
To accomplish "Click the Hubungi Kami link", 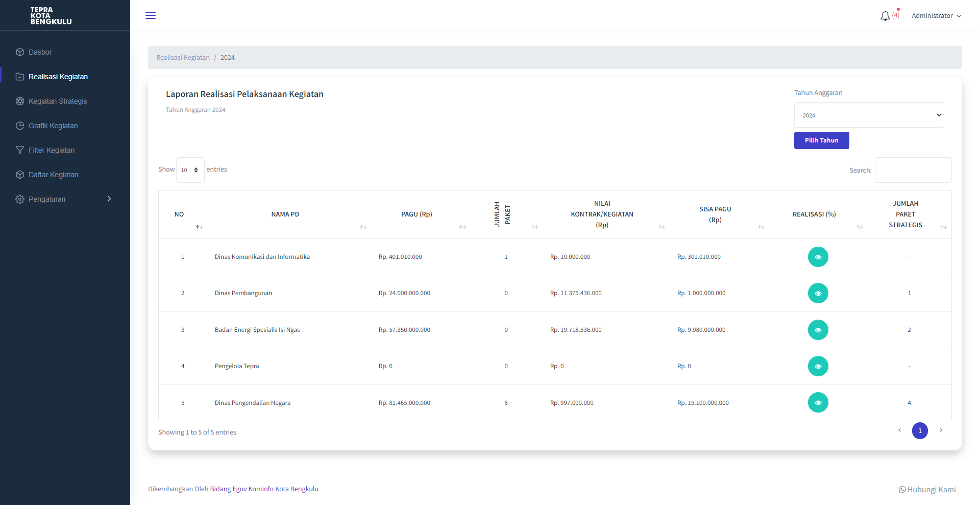I will pos(927,489).
